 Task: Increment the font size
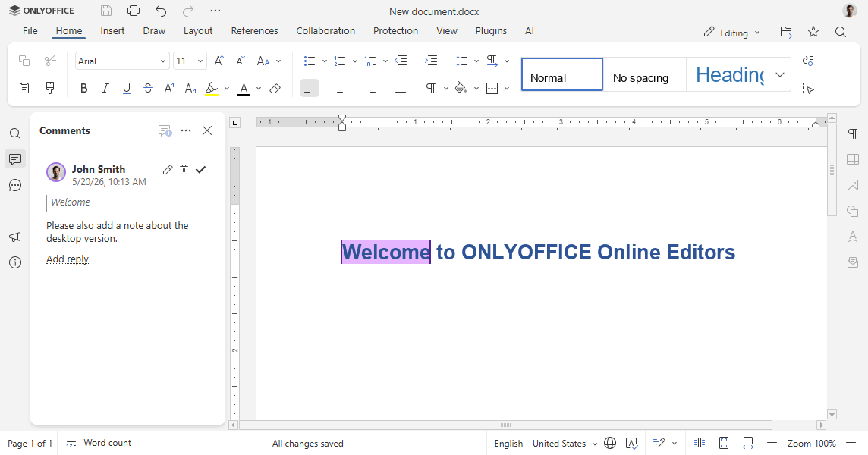pyautogui.click(x=219, y=61)
